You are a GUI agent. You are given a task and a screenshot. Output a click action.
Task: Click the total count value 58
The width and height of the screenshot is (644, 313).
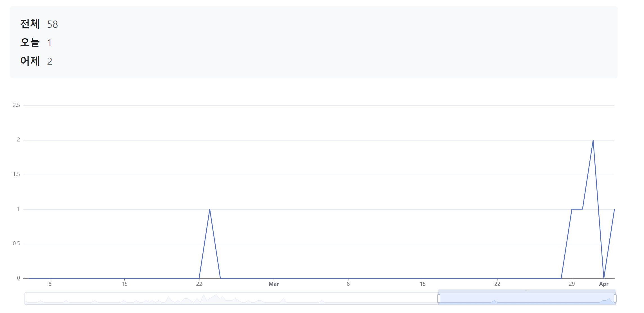coord(52,24)
